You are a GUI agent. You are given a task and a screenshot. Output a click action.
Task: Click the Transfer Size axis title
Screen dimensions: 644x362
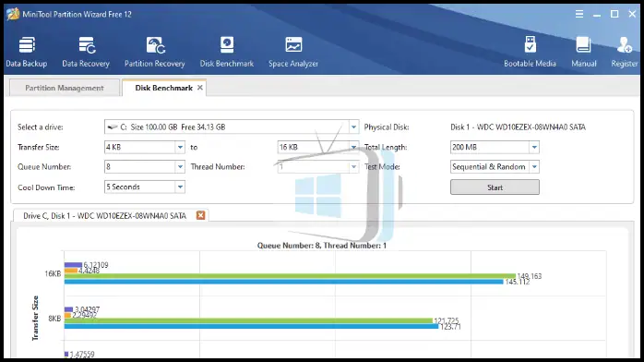coord(35,318)
